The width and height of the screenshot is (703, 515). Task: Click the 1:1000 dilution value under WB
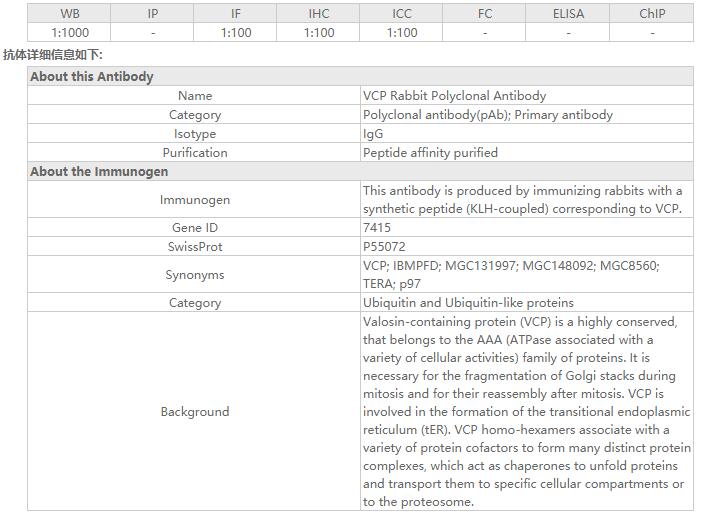coord(70,32)
